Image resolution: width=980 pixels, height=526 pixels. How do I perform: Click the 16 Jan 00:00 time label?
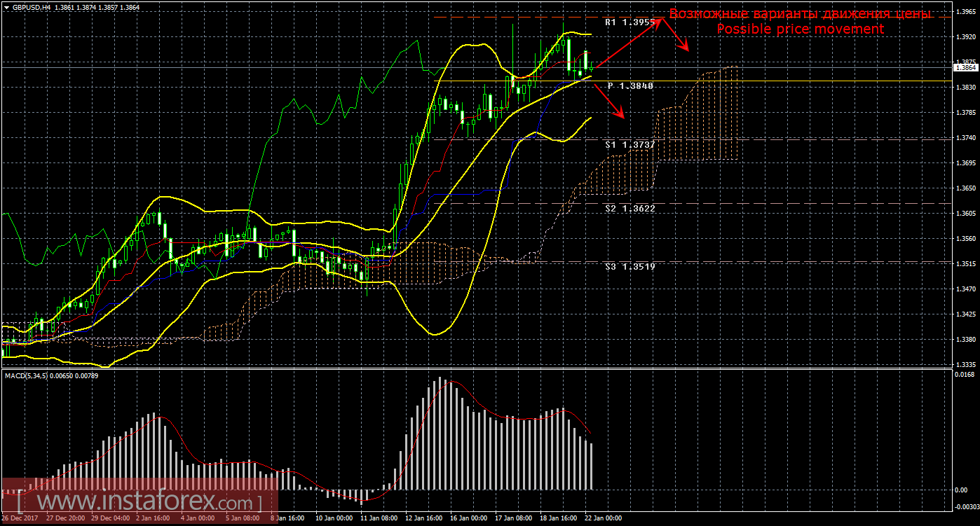coord(470,519)
